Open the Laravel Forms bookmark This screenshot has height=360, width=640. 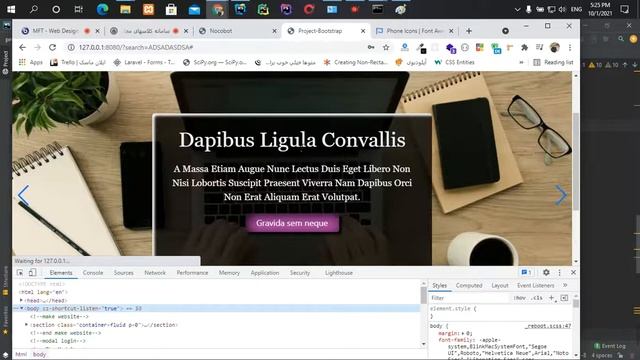(x=144, y=62)
